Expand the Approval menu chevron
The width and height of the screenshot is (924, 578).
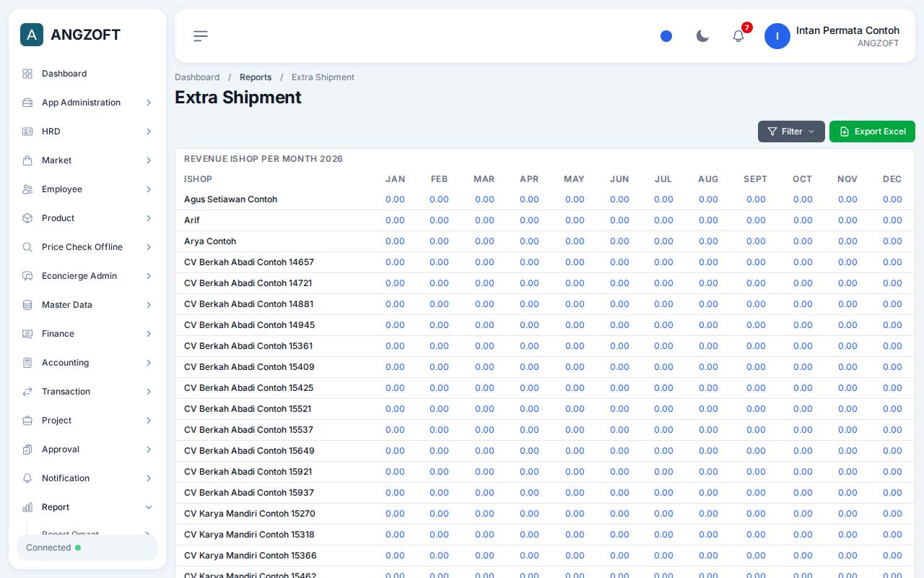tap(149, 449)
